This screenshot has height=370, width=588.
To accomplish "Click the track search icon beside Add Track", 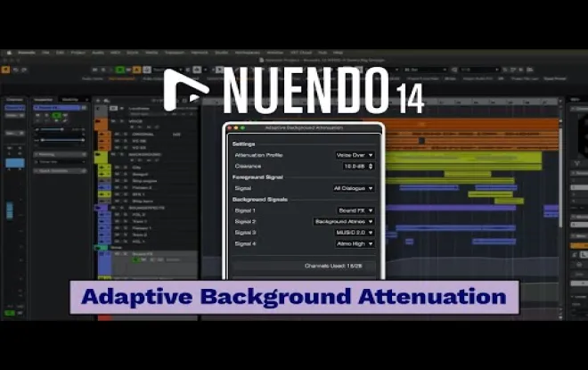I will (x=107, y=101).
